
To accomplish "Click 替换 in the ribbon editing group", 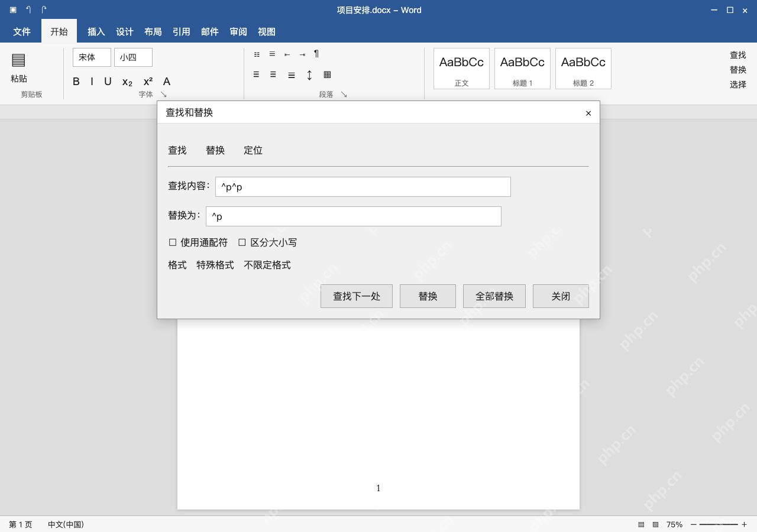I will (738, 70).
